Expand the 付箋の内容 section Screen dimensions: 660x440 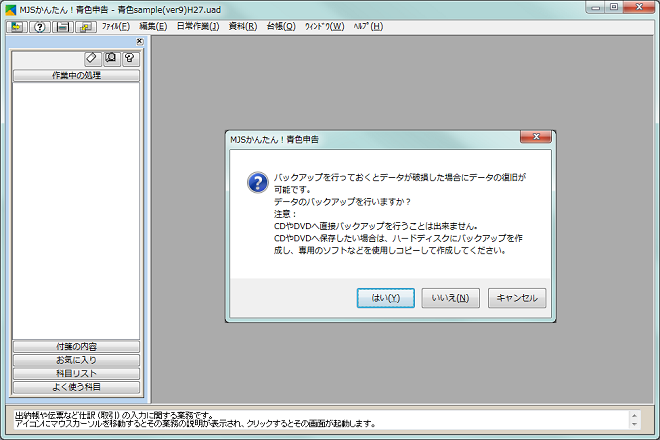[x=76, y=347]
